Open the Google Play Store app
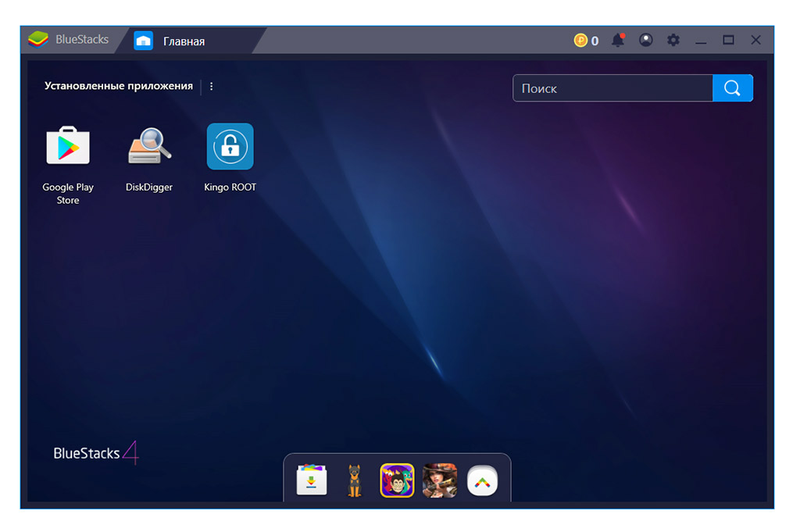Image resolution: width=800 pixels, height=532 pixels. (x=68, y=146)
